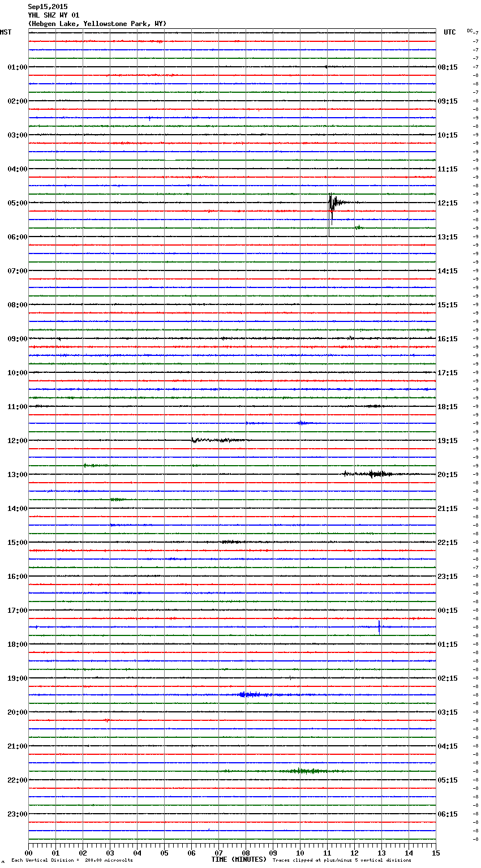481x868 pixels.
Task: Click the green burst near minute 3 above 14:00
Action: coord(117,500)
